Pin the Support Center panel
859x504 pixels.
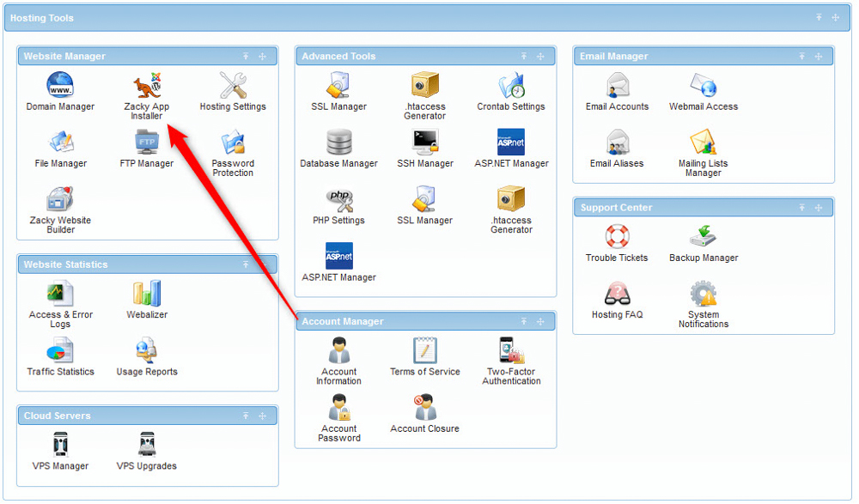801,207
